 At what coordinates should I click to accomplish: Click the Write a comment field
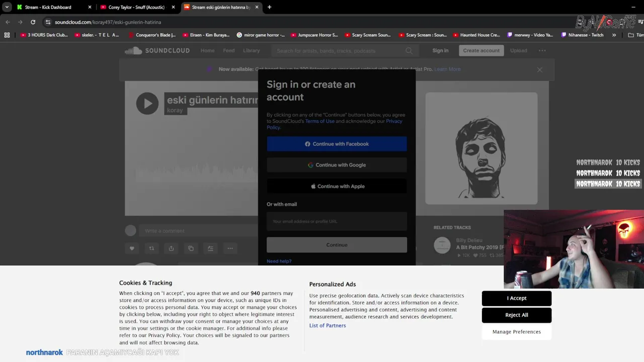coord(199,231)
